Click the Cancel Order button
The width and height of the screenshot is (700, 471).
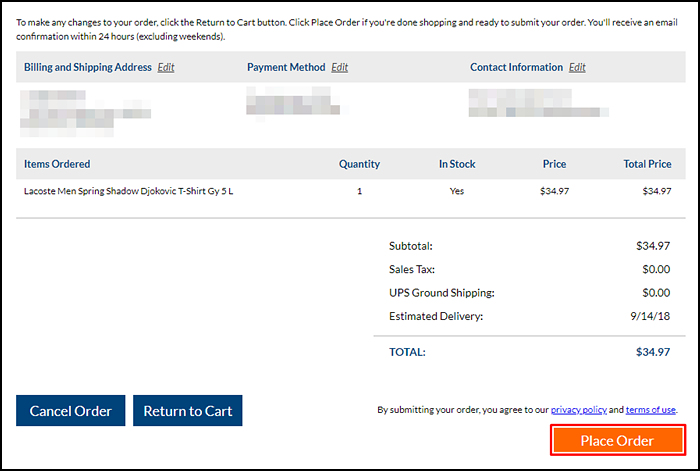pos(71,410)
